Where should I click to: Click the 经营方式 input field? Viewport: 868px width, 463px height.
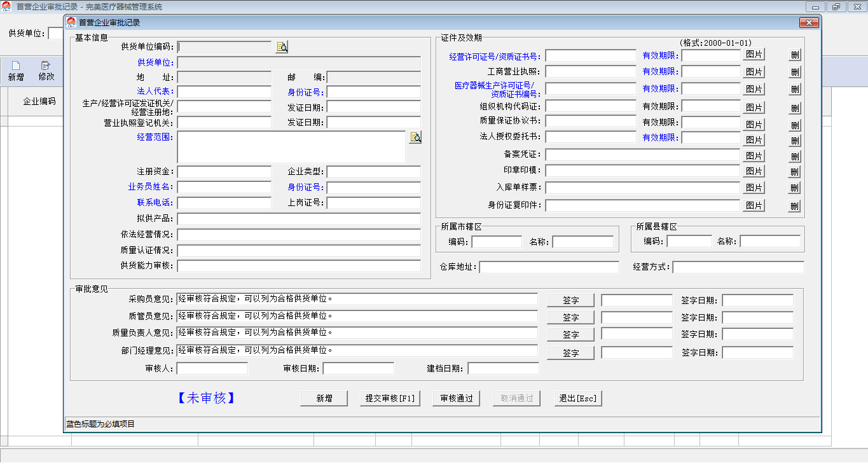pos(738,267)
